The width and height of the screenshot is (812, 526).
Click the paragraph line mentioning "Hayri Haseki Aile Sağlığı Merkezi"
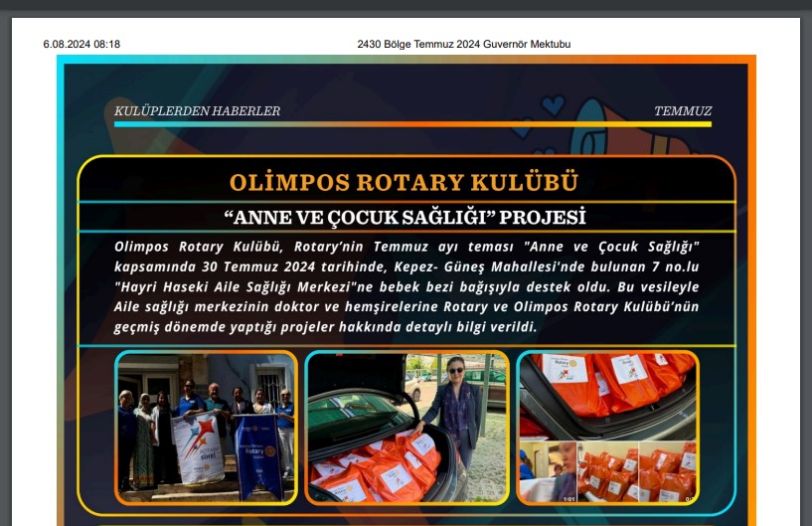[x=406, y=286]
